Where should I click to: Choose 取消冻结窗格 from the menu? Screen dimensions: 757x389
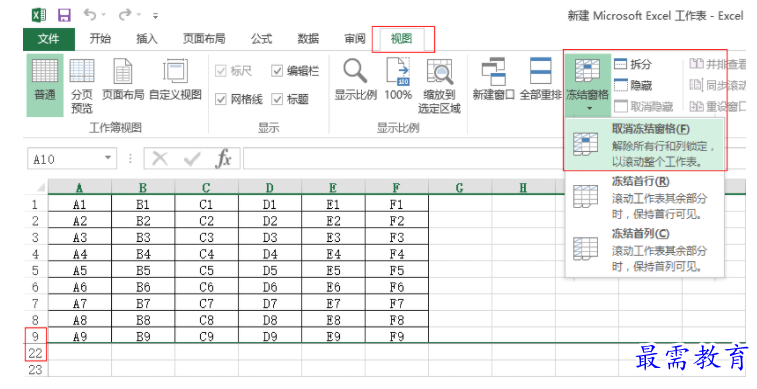click(645, 144)
